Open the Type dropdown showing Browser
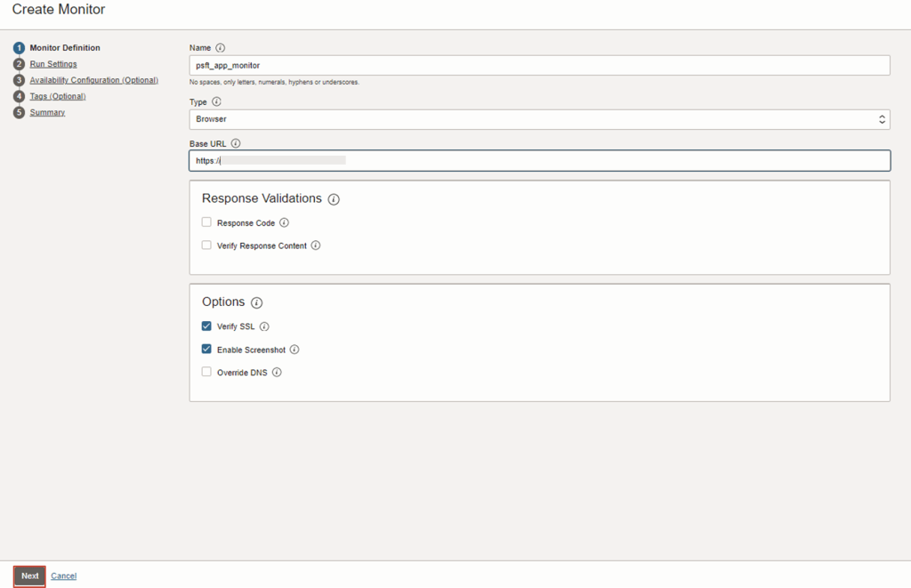This screenshot has height=588, width=911. tap(539, 118)
